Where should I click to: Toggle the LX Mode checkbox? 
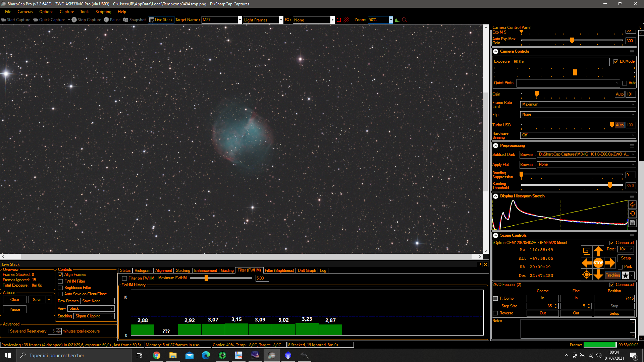coord(616,62)
